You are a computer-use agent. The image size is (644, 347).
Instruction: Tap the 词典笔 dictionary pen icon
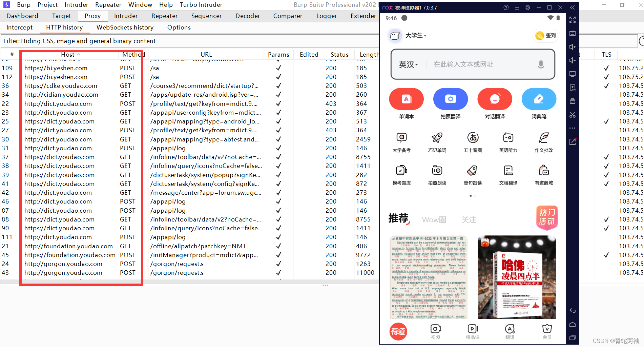539,99
